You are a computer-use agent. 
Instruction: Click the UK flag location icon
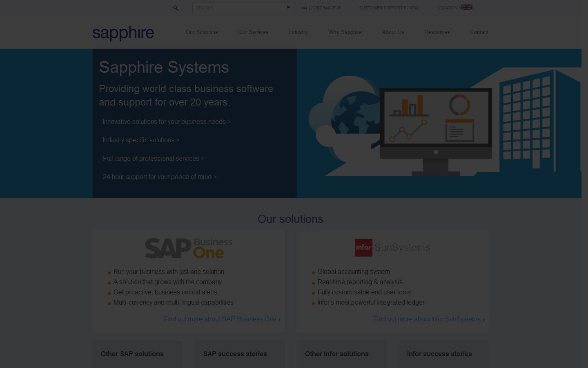click(467, 7)
